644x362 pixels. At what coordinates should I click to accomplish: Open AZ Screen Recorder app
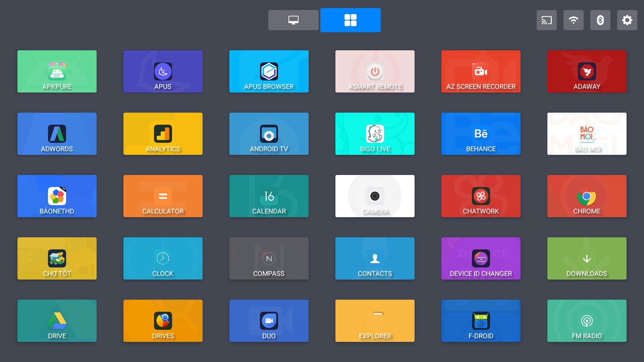click(481, 71)
